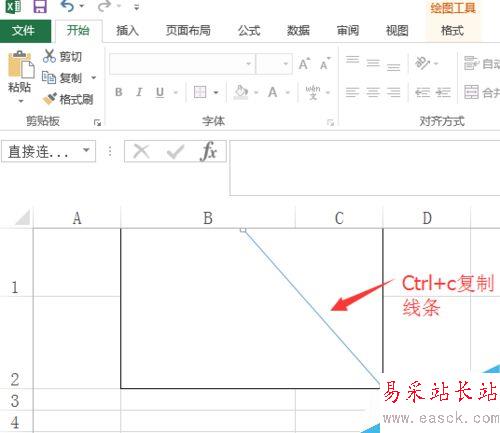Click the merge cells icon
Image resolution: width=500 pixels, height=433 pixels.
[471, 92]
